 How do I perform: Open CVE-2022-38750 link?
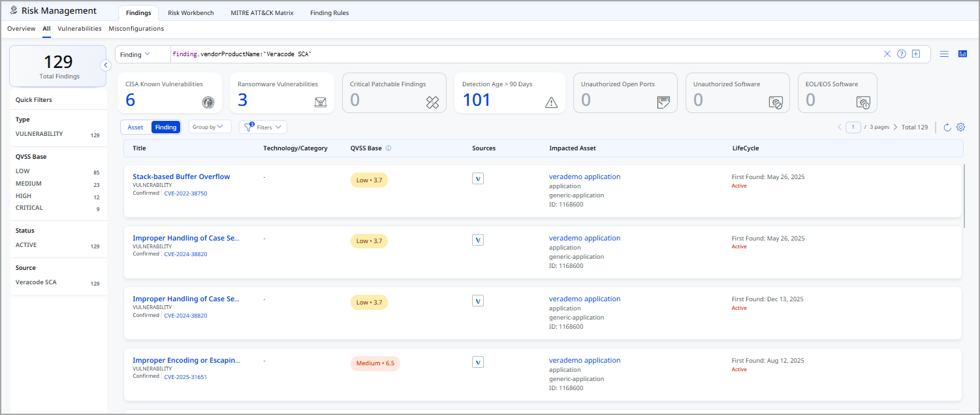[x=185, y=193]
